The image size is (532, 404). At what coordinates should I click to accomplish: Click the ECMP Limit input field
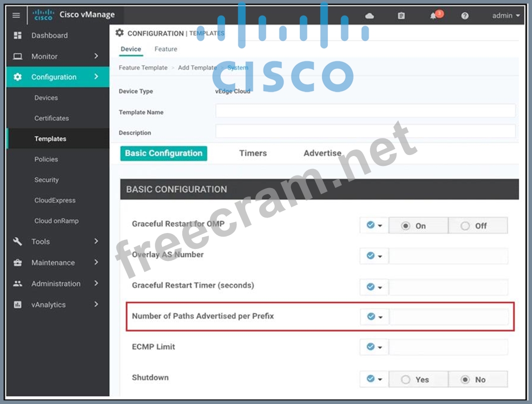point(448,347)
